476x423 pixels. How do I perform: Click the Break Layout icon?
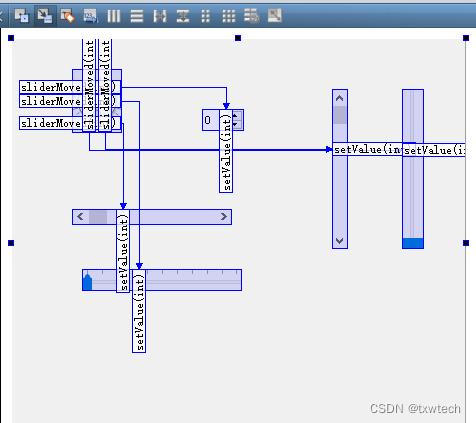[x=251, y=16]
